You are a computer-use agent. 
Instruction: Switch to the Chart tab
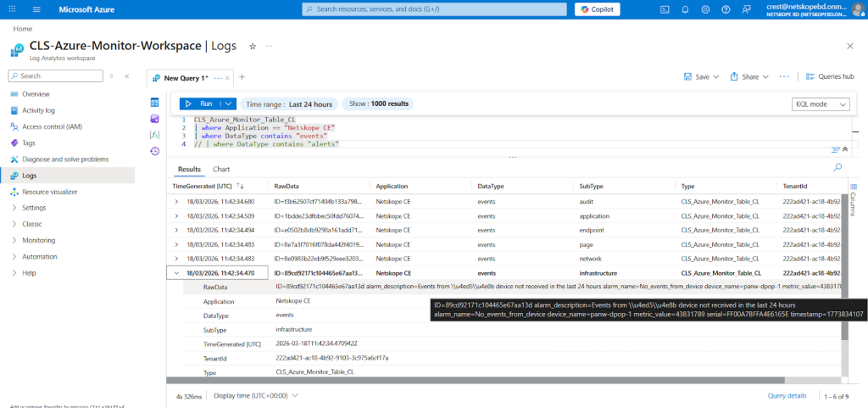point(221,169)
